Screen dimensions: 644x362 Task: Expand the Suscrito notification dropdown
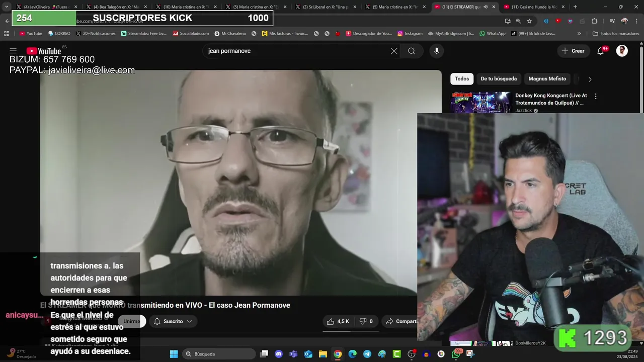tap(173, 321)
